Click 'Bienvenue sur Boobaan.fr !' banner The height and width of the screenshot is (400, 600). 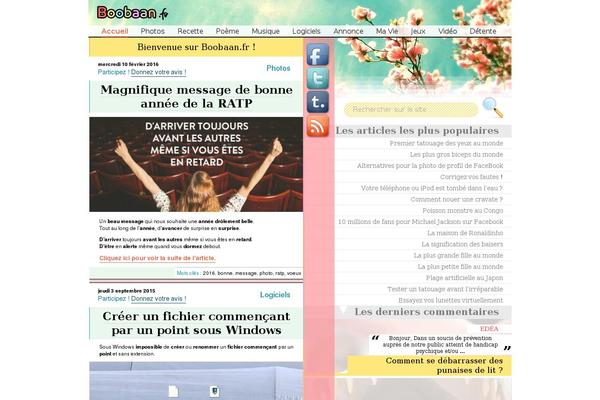pos(196,47)
